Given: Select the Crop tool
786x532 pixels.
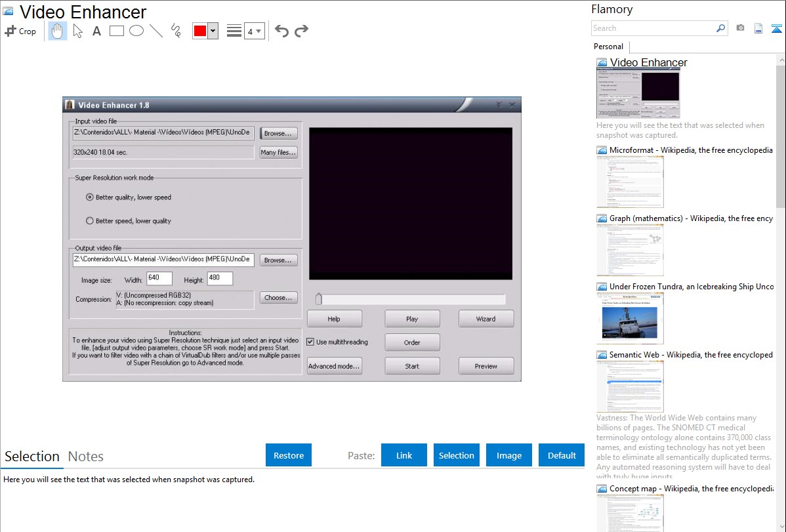Looking at the screenshot, I should [20, 31].
